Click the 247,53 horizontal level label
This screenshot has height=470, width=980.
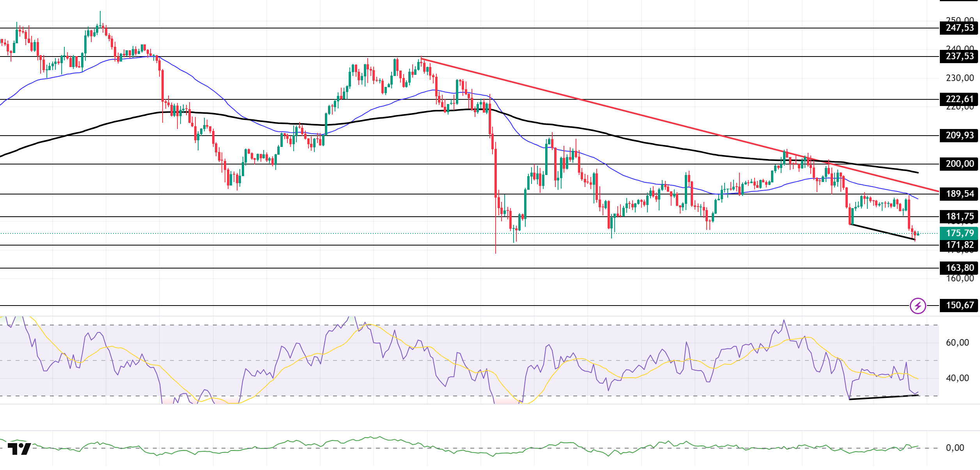(959, 28)
